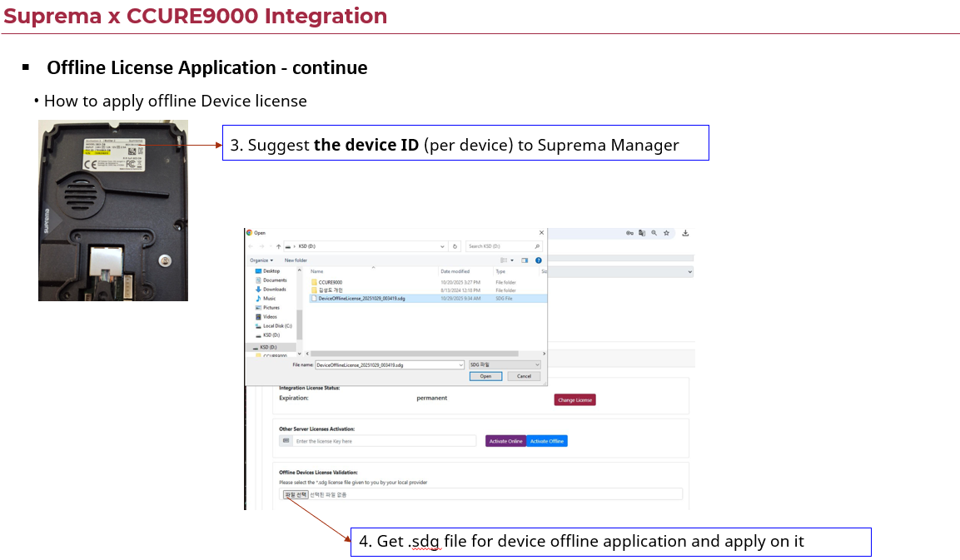This screenshot has height=560, width=960.
Task: Open Pictures in navigation pane
Action: point(267,308)
